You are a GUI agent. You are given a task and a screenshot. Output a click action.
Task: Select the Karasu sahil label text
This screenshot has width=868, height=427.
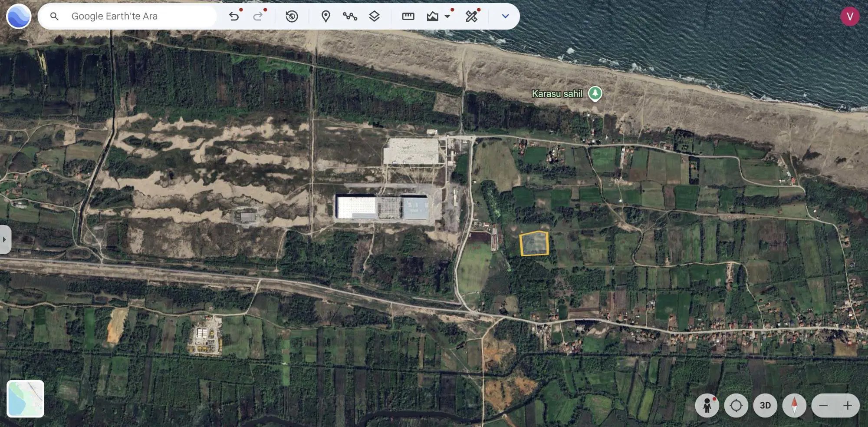click(557, 94)
